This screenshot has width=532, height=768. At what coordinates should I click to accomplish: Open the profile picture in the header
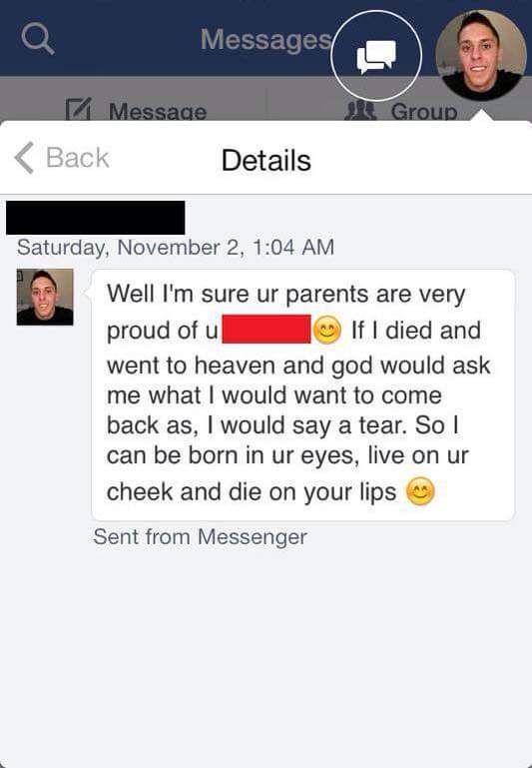(x=481, y=55)
